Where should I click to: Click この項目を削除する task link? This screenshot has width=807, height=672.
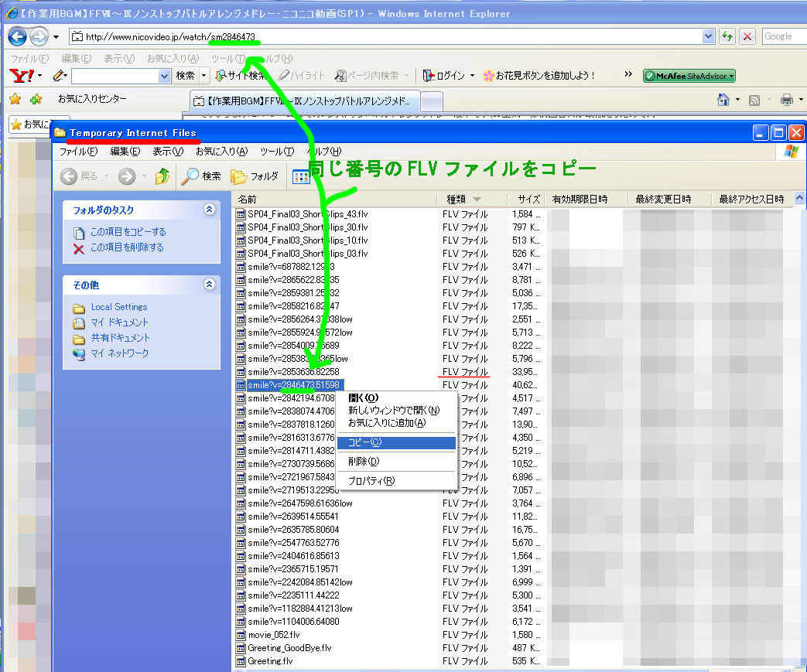(127, 247)
